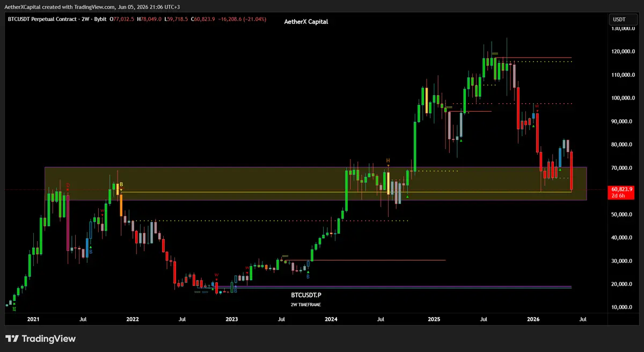Click the red 60,823.9 price axis label
Viewport: 644px width, 352px height.
[x=622, y=189]
